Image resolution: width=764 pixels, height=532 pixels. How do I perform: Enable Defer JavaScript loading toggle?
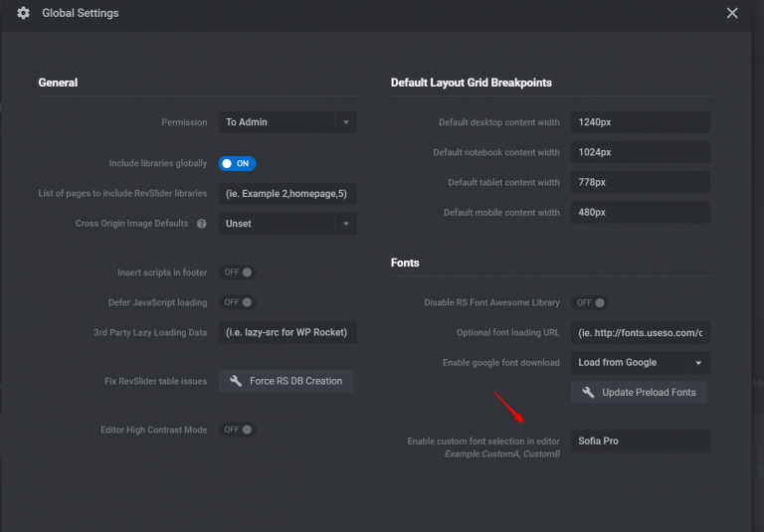pyautogui.click(x=238, y=302)
